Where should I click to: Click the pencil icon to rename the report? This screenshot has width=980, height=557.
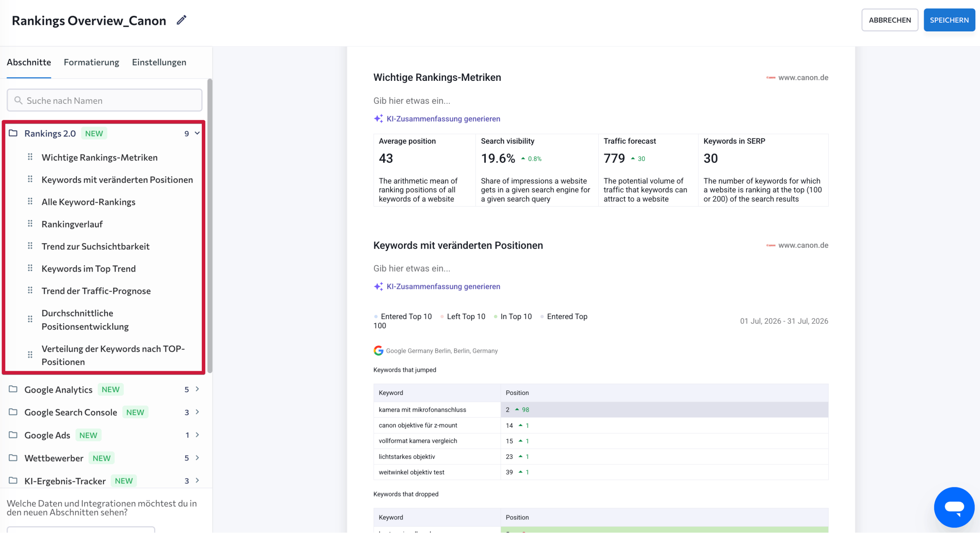pyautogui.click(x=181, y=20)
